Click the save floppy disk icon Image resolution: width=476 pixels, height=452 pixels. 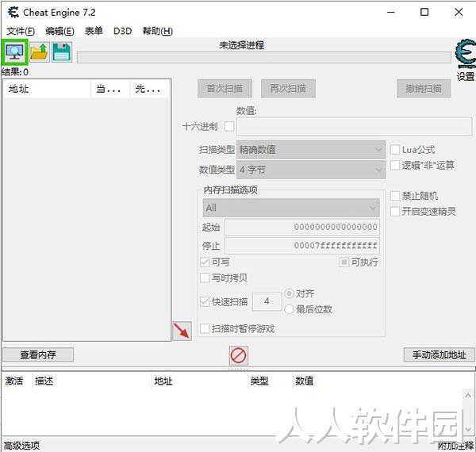62,52
